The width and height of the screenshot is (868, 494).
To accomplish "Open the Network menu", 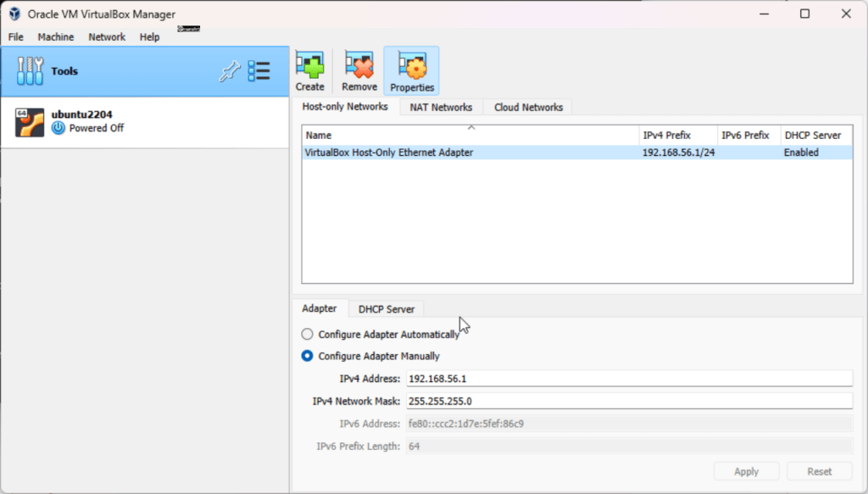I will (x=107, y=37).
